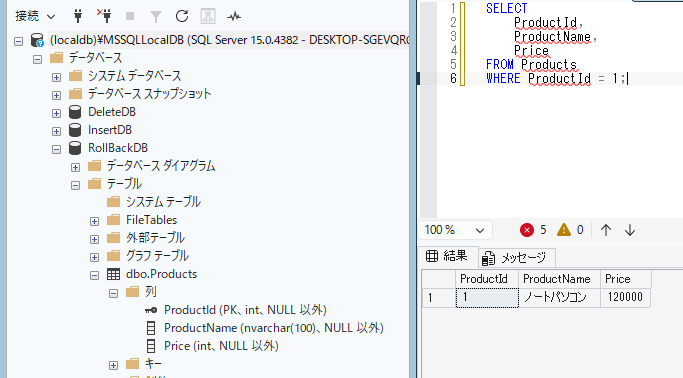Screen dimensions: 683x378
Task: Open the Activity Monitor pulse icon
Action: pyautogui.click(x=234, y=17)
